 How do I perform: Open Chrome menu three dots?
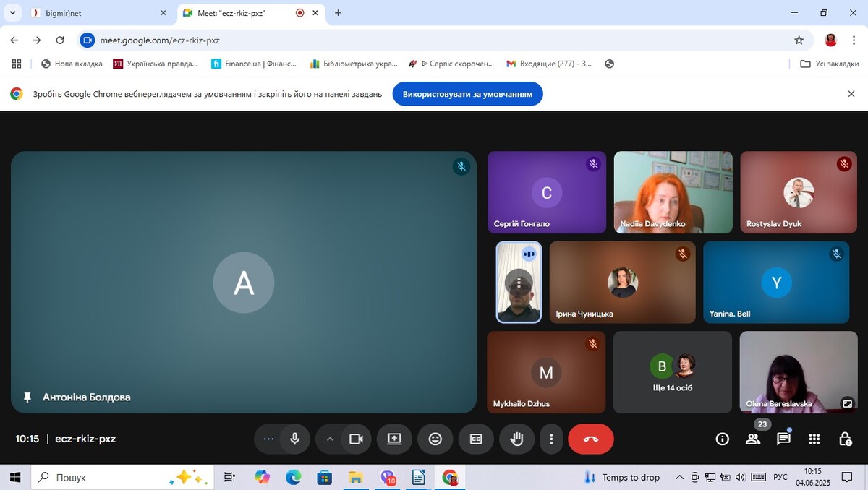tap(855, 40)
